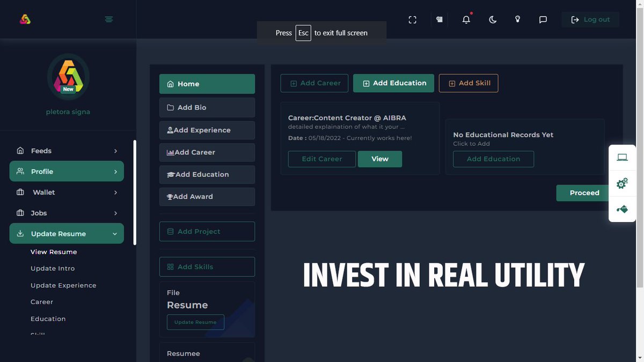Open the Education submenu item
The width and height of the screenshot is (644, 362).
click(48, 319)
